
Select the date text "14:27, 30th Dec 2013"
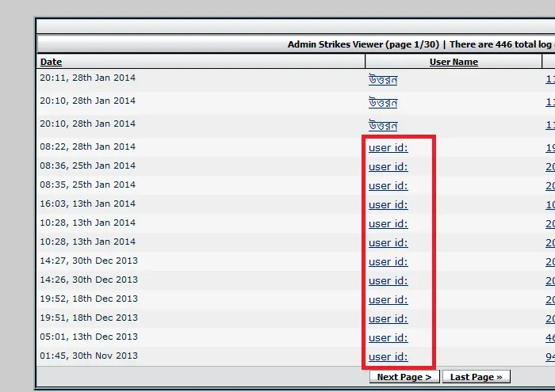coord(89,261)
